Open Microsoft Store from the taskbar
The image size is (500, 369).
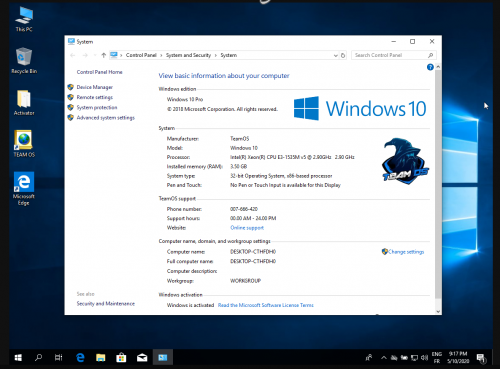[121, 358]
